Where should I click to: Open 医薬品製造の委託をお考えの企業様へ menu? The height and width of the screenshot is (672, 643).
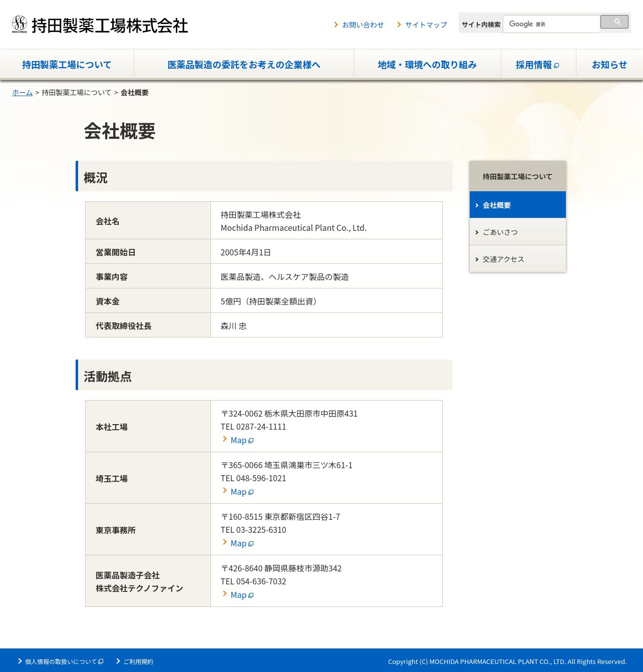244,65
